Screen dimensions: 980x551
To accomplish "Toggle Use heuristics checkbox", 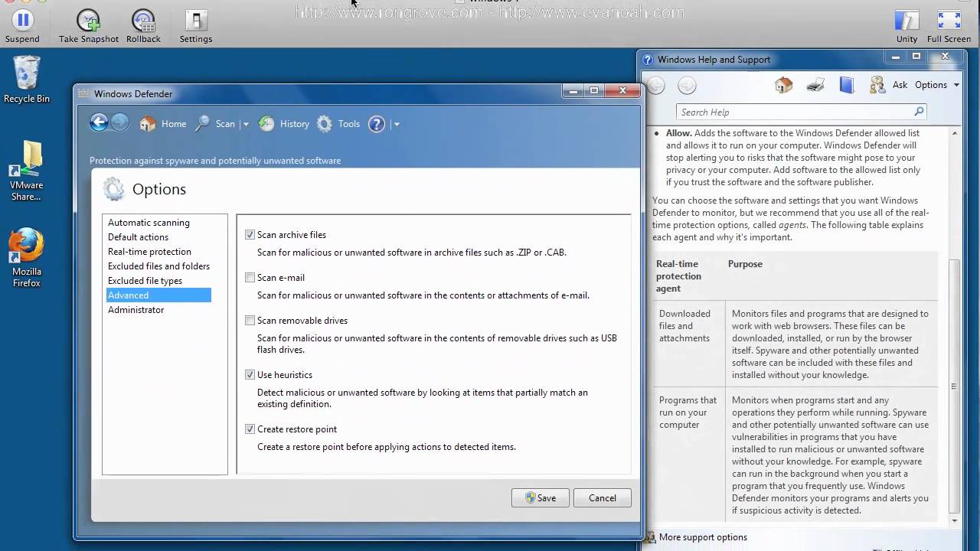I will point(250,375).
